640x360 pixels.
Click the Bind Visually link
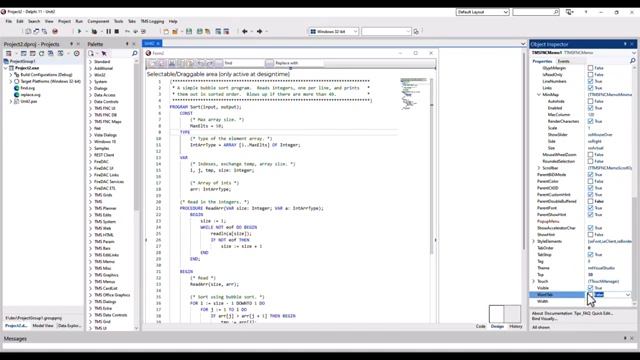tap(544, 319)
